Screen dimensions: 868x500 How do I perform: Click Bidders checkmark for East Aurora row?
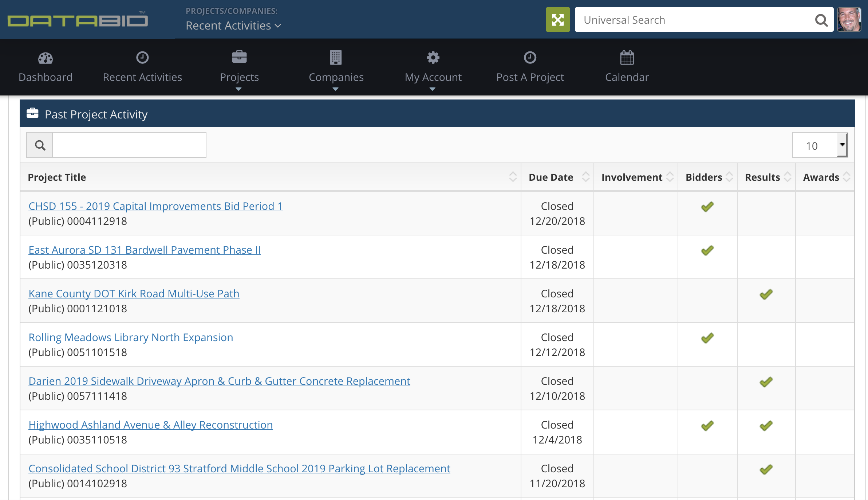coord(707,250)
